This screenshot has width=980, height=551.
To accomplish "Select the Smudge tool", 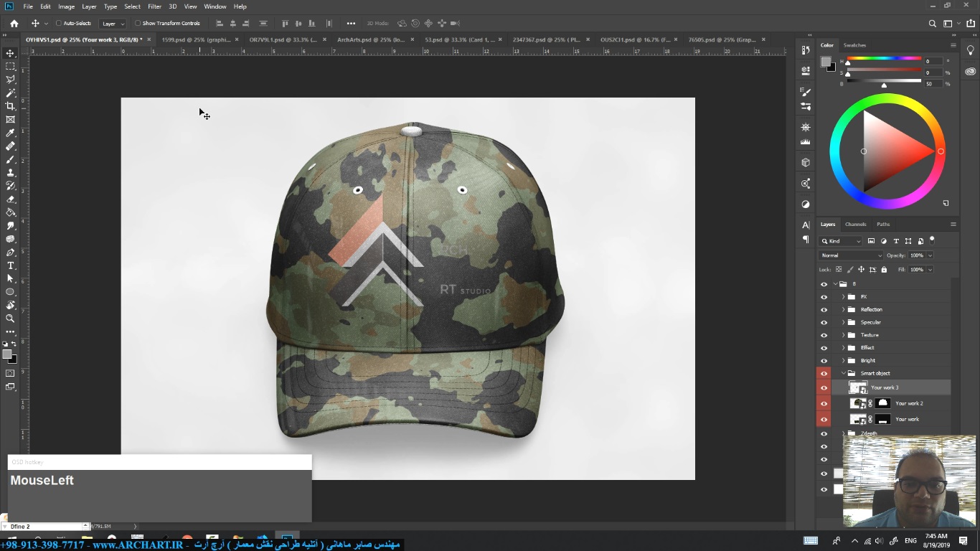I will (x=10, y=225).
